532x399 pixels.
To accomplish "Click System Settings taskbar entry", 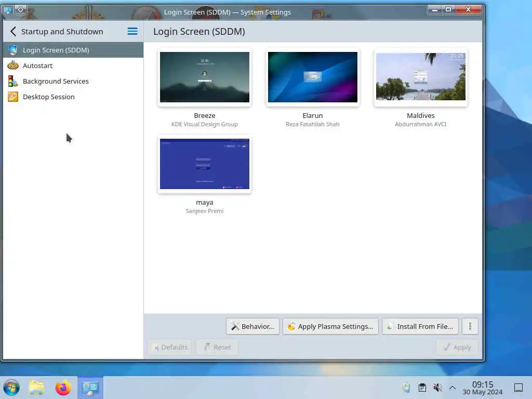I will [x=90, y=388].
